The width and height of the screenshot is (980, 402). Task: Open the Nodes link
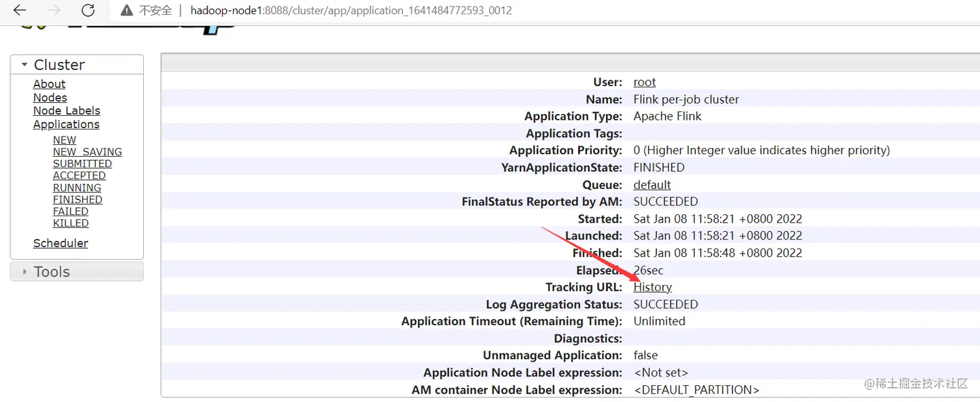[50, 98]
